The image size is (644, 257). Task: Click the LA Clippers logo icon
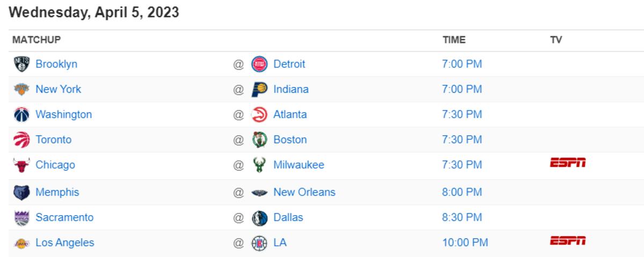coord(259,242)
